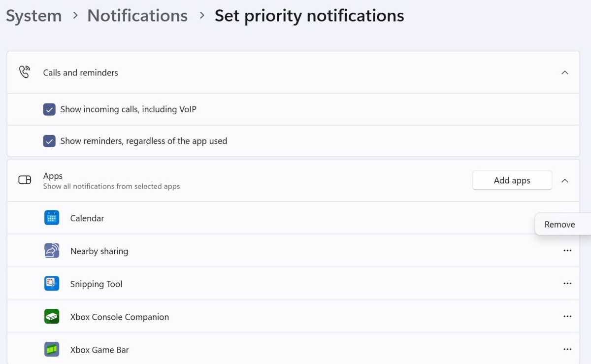
Task: Uncheck Show incoming calls, including VoIP
Action: point(49,109)
